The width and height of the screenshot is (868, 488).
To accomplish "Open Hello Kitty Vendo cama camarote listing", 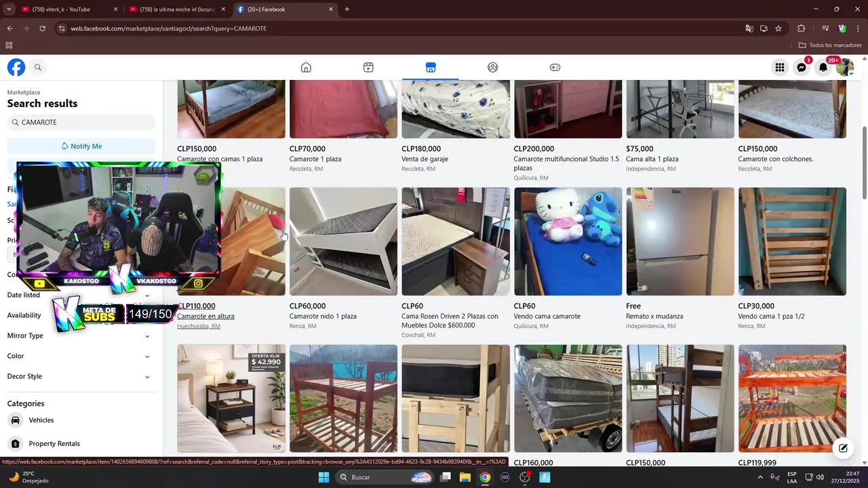I will tap(568, 241).
